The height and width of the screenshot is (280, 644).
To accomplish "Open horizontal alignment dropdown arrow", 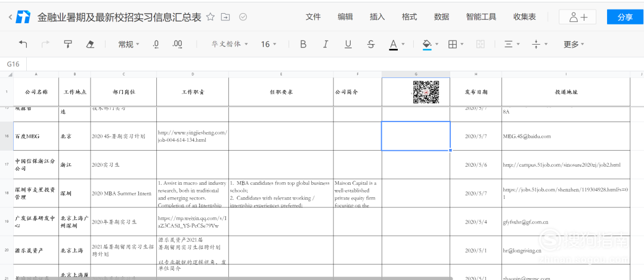I will click(x=518, y=44).
